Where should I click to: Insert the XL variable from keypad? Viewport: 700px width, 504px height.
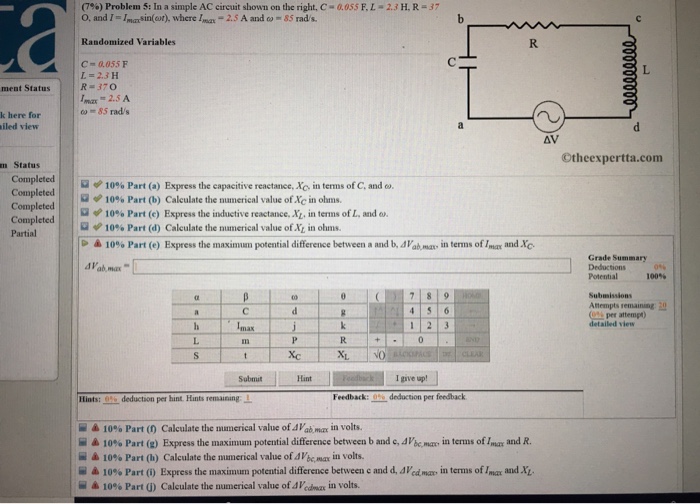pos(343,355)
